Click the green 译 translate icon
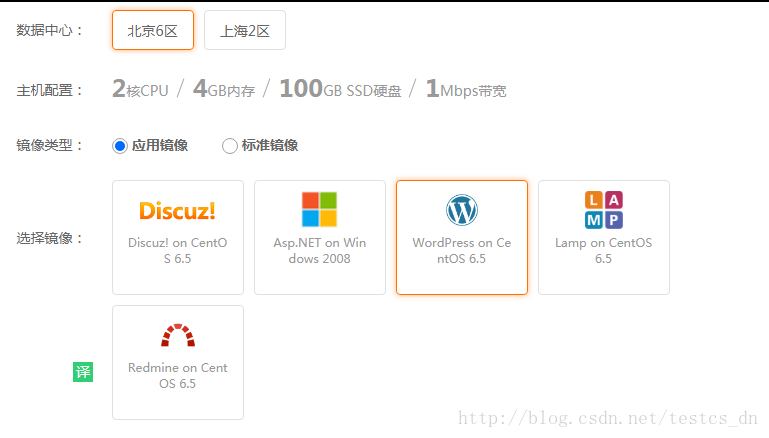 [83, 372]
